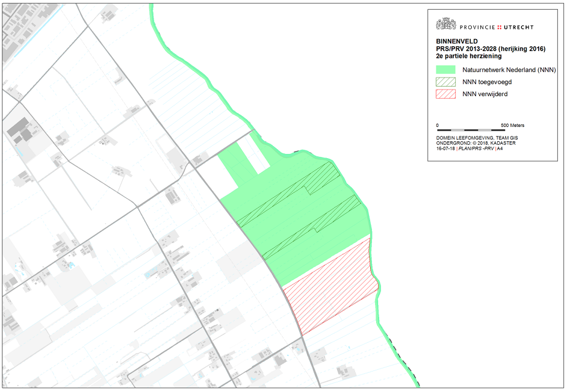Click 'NNN toegevoegd' legend label

(487, 82)
